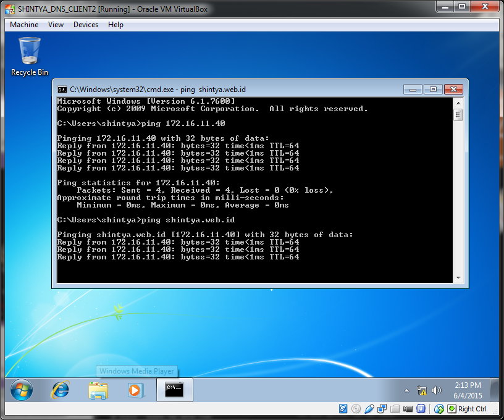Open the Windows Start menu orb

(x=22, y=390)
